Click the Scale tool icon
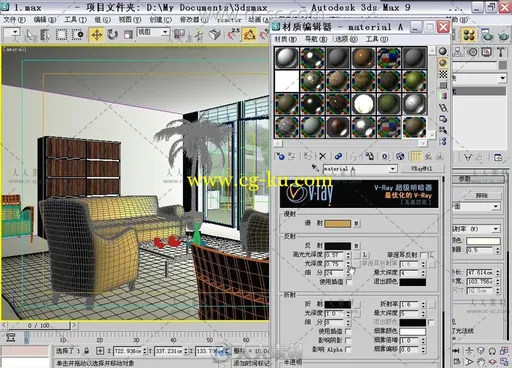The width and height of the screenshot is (512, 368). click(x=128, y=34)
